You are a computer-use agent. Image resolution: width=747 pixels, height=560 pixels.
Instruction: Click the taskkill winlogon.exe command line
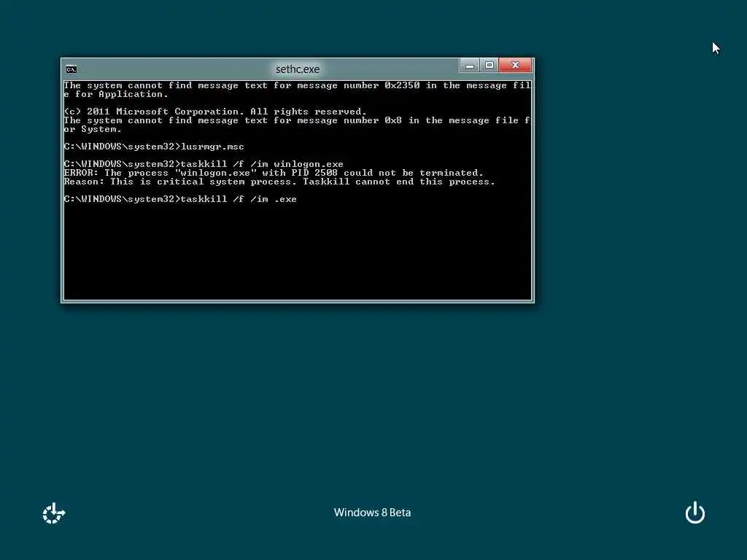coord(204,164)
